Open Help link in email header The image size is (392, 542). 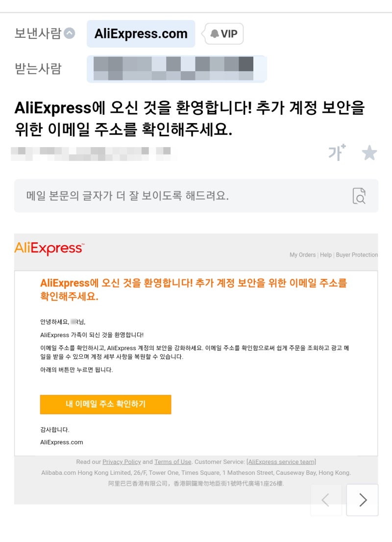point(326,255)
